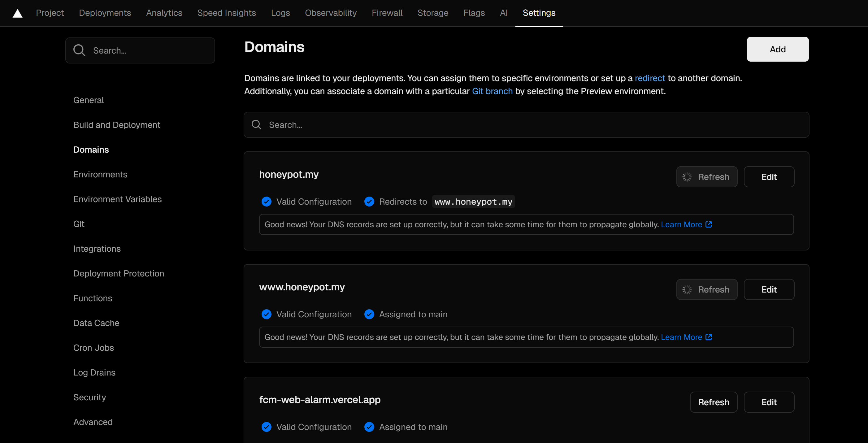
Task: Click external link icon beside honeypot.my Learn More
Action: click(709, 224)
